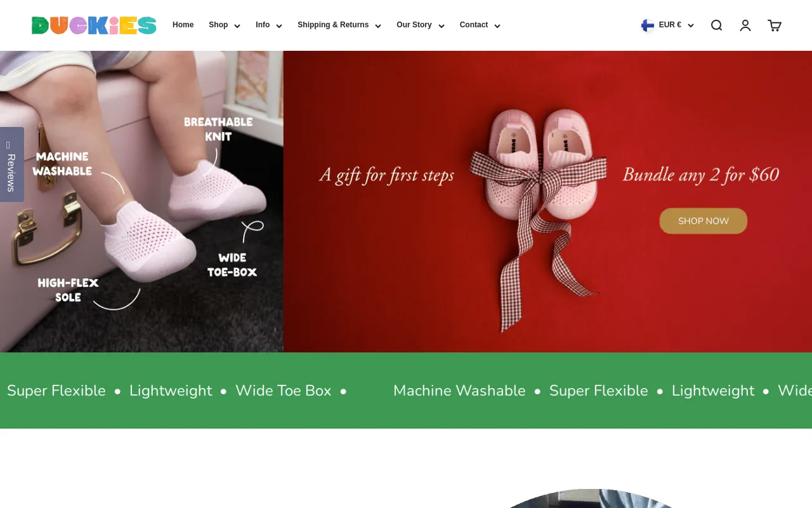This screenshot has height=508, width=812.
Task: Open the account login page
Action: coord(745,25)
